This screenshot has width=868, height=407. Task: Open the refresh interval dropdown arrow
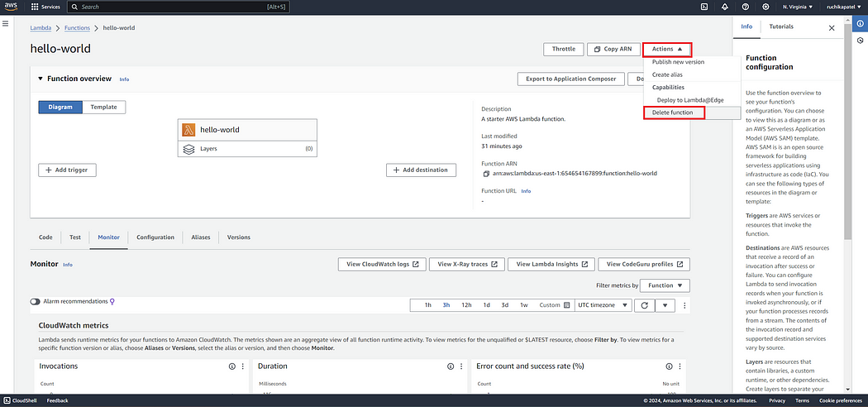pos(665,305)
